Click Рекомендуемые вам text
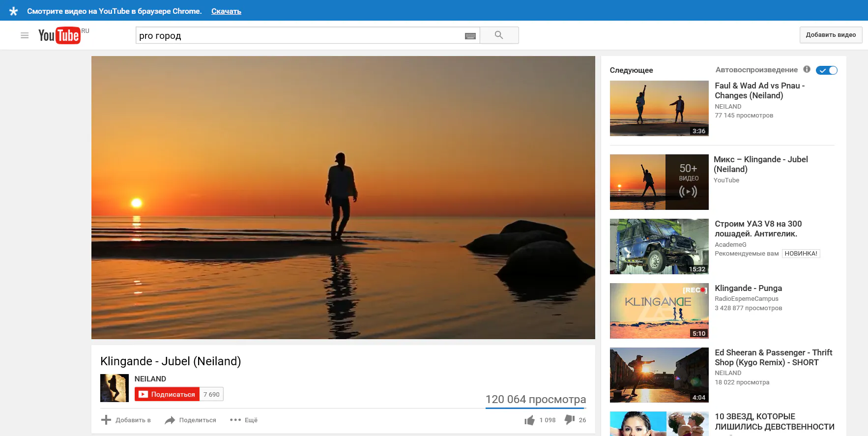This screenshot has width=868, height=436. click(x=747, y=254)
